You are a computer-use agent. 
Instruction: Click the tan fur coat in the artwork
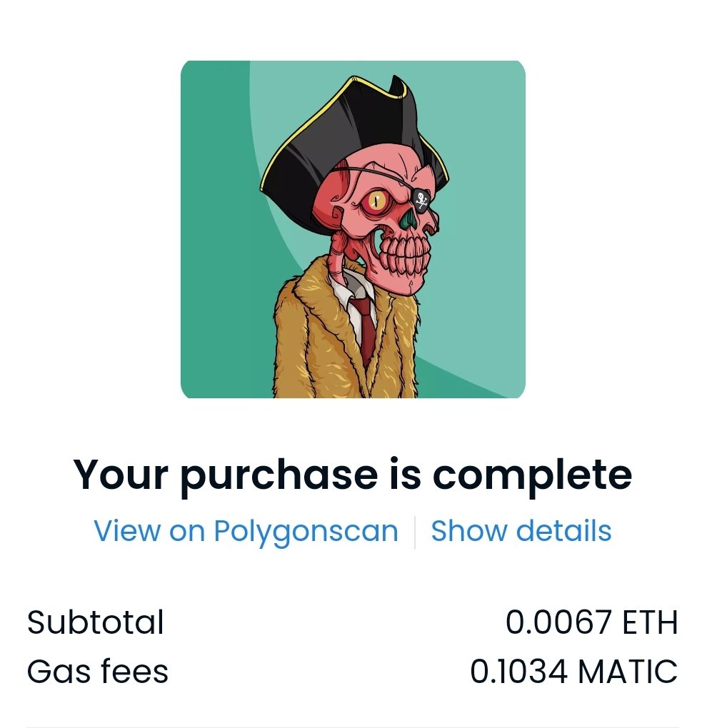click(x=306, y=343)
